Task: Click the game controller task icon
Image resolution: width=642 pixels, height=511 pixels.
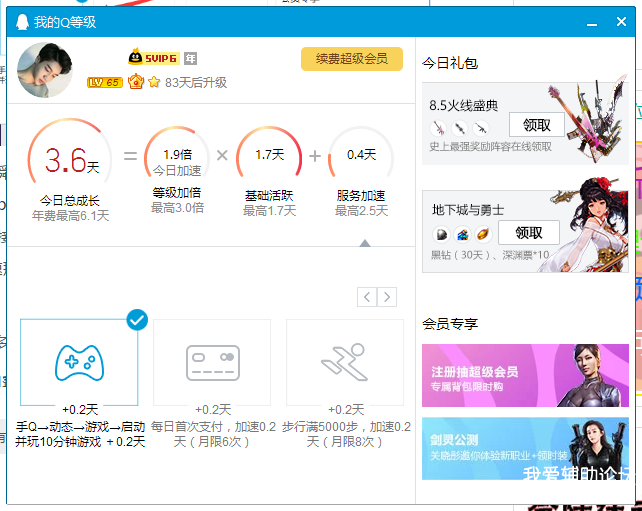Action: pos(79,363)
